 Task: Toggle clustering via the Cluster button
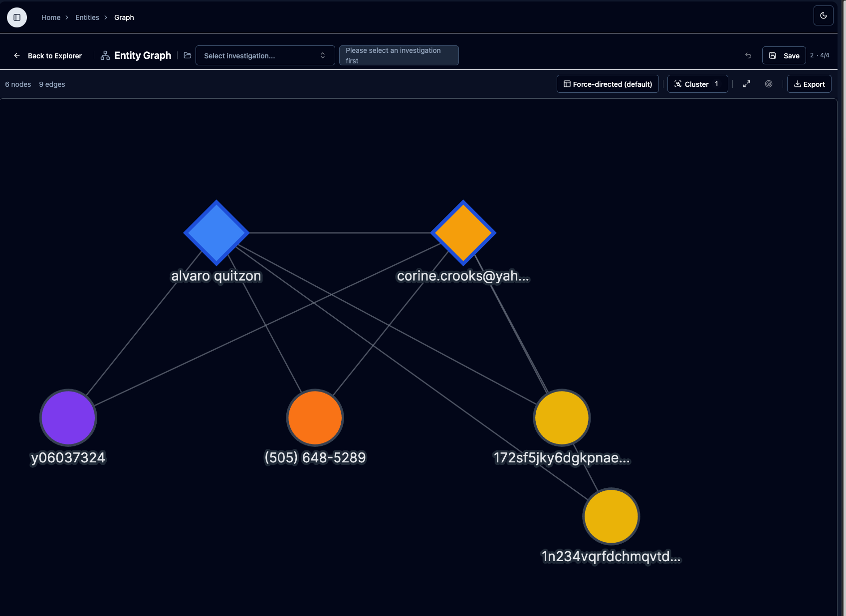[697, 84]
